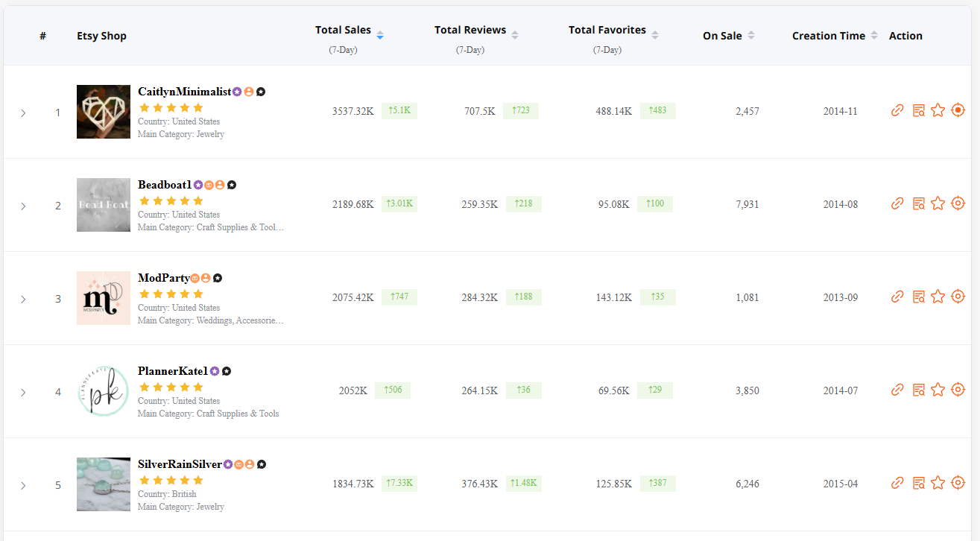
Task: Click the purple badge next to PlannerKate1
Action: [x=214, y=370]
